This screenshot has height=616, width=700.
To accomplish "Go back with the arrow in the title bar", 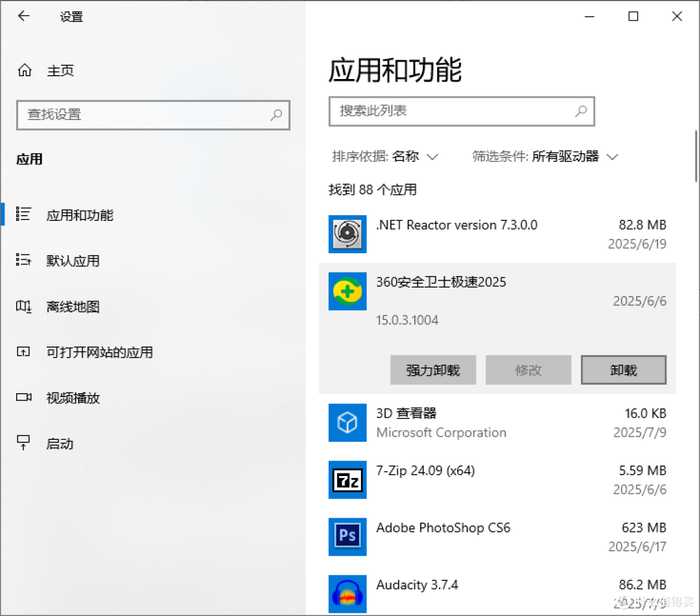I will [x=24, y=16].
